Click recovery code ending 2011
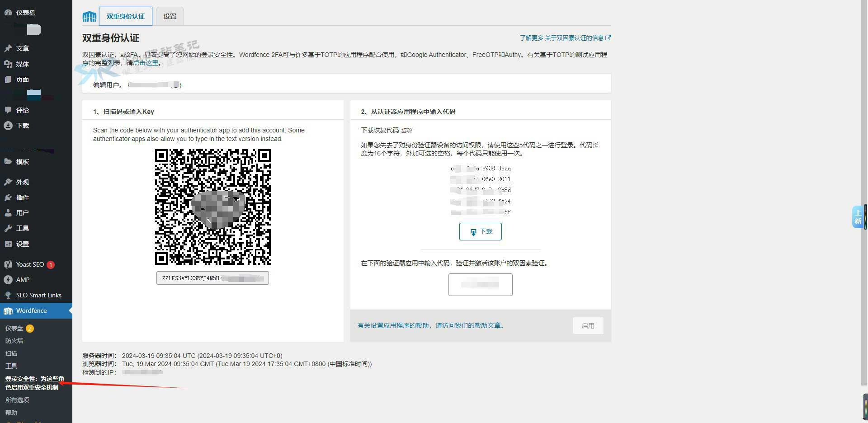 click(481, 179)
